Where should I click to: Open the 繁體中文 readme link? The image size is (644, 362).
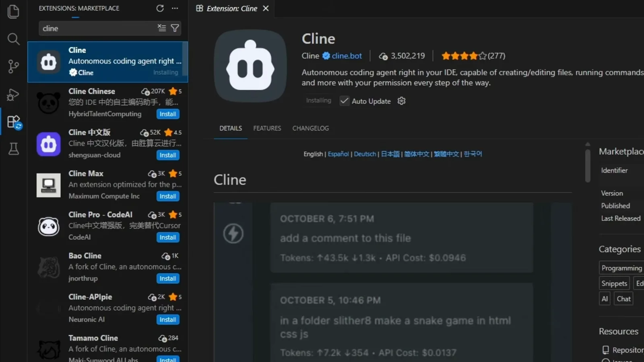click(x=446, y=154)
